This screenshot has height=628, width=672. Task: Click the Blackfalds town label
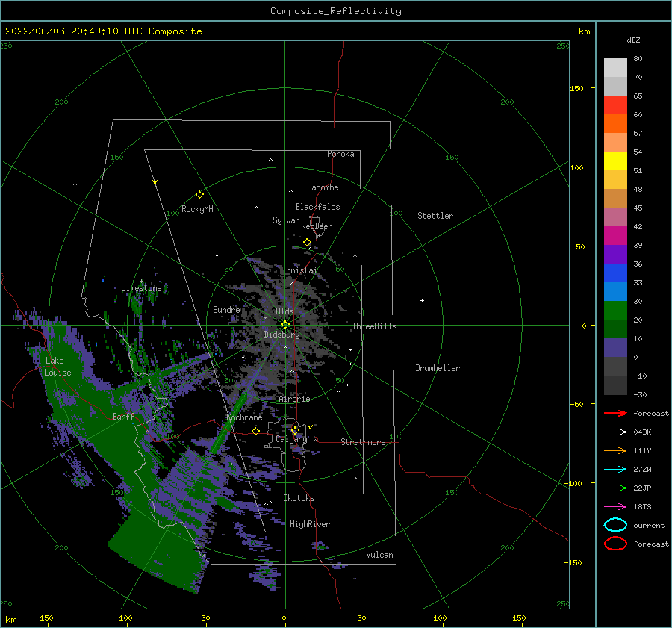coord(317,207)
